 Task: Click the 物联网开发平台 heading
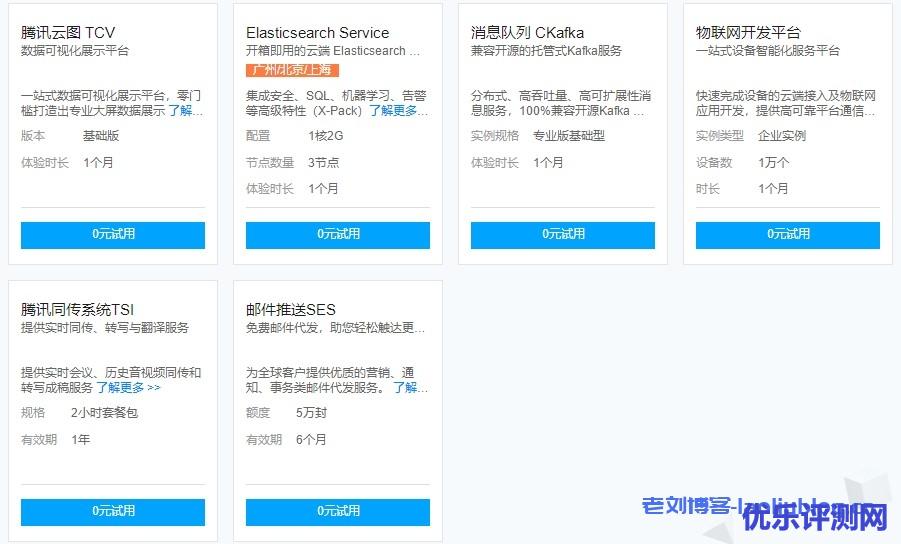tap(748, 33)
